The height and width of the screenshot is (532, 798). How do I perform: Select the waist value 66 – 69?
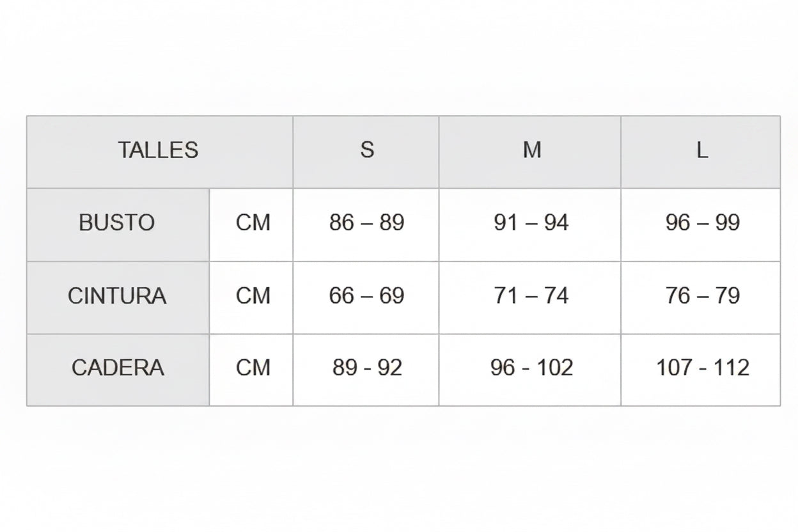click(366, 297)
